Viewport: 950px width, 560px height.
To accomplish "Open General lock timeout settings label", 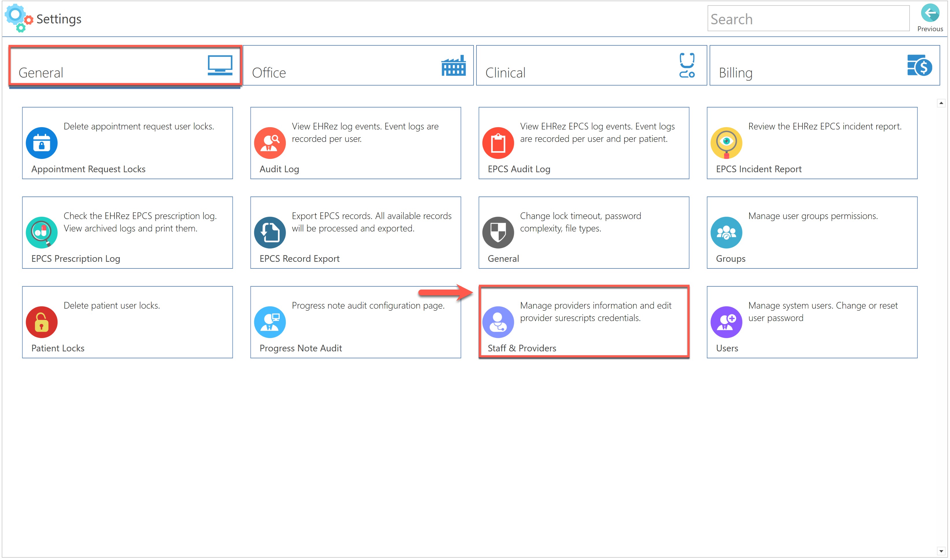I will [503, 259].
